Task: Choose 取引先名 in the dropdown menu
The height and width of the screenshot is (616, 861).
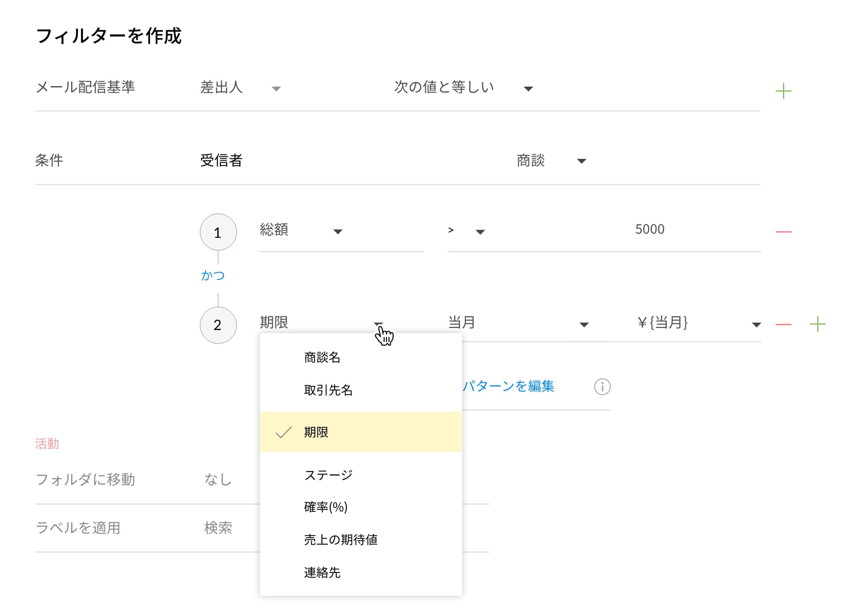Action: (328, 391)
